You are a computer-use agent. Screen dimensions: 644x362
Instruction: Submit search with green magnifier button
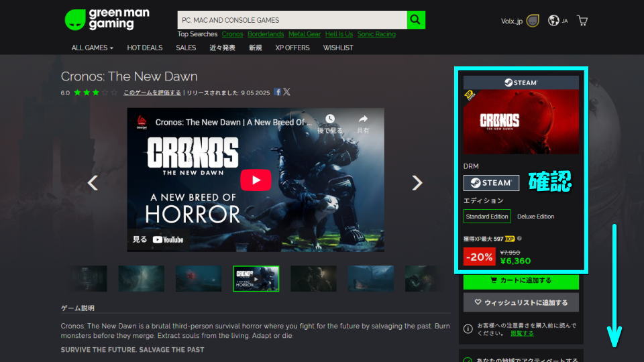(416, 19)
